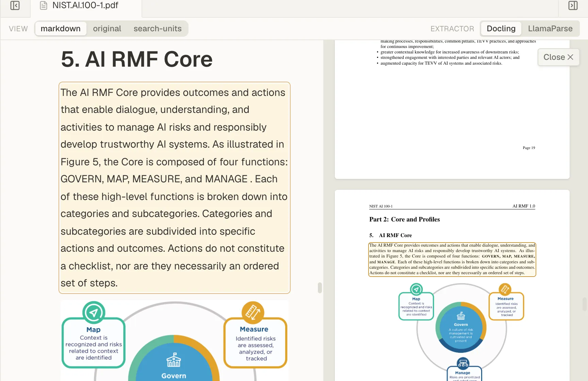
Task: Select the highlighted AI RMF Core paragraph in markdown
Action: click(x=174, y=188)
